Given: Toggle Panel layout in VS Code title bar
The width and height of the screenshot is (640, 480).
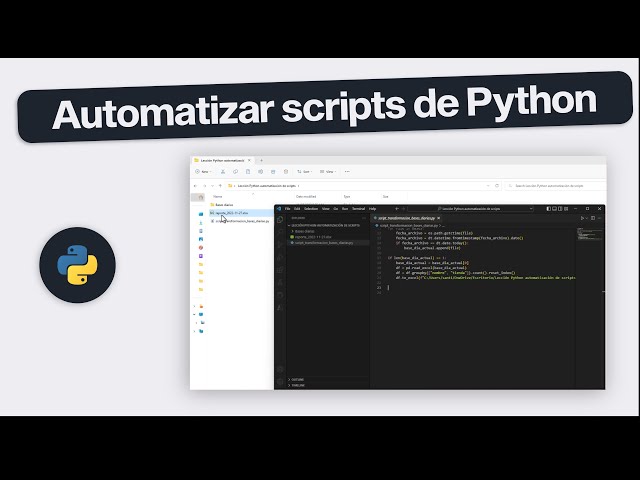Looking at the screenshot, I should point(554,209).
